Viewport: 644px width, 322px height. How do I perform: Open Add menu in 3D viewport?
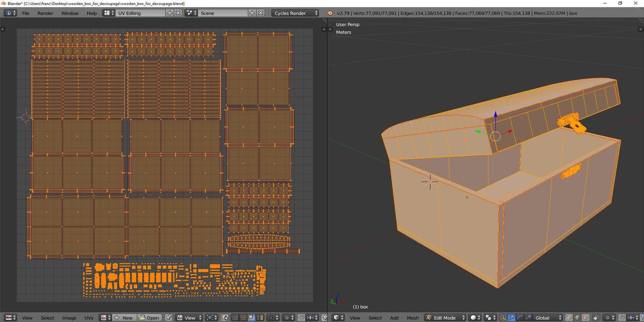394,318
